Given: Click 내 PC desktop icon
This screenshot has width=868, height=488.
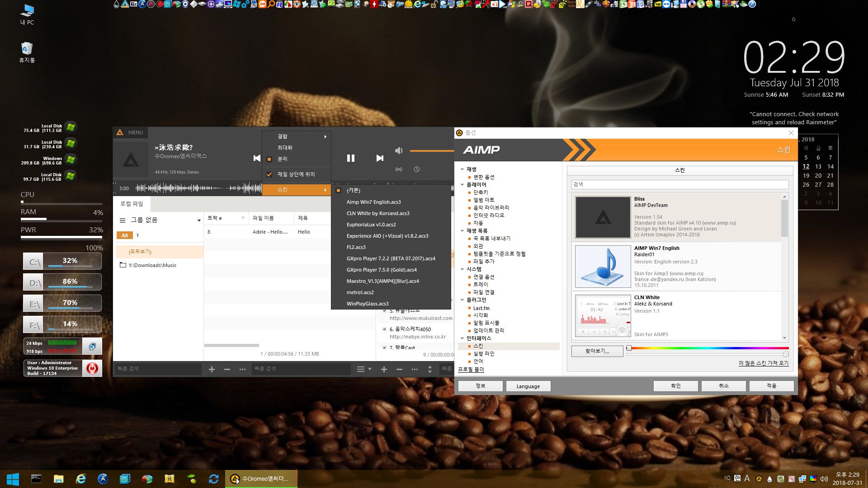Looking at the screenshot, I should pos(27,14).
